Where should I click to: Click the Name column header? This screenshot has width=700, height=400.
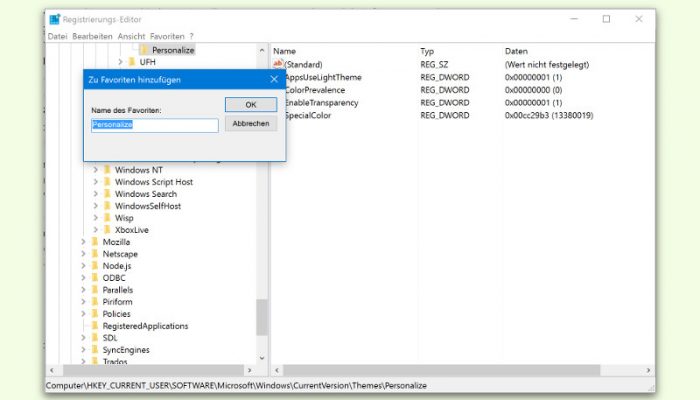click(284, 51)
